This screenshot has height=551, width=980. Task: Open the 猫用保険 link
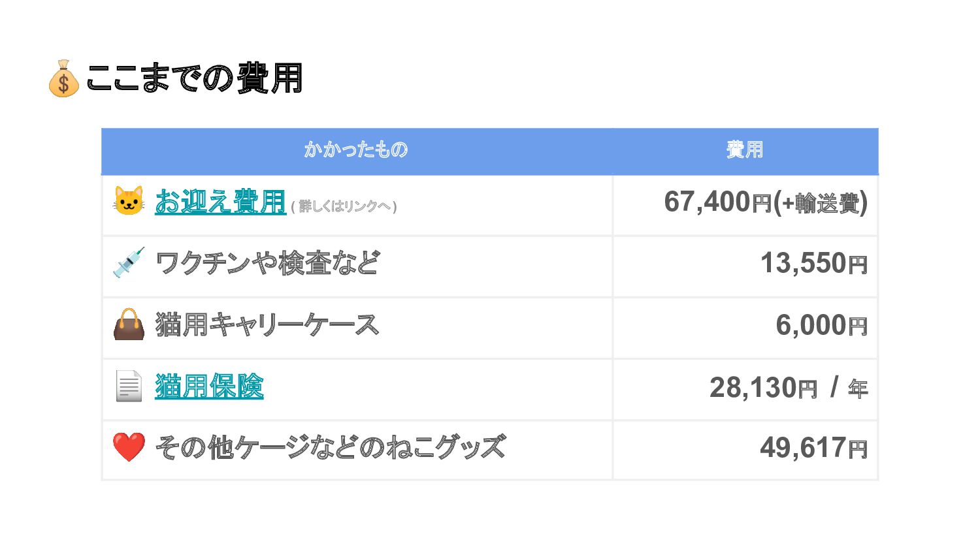pos(209,386)
